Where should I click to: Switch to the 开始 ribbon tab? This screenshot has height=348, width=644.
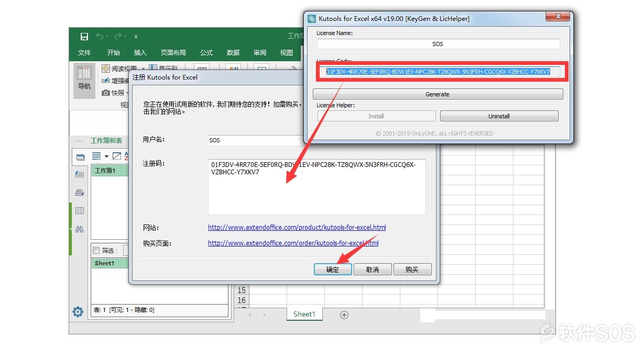pos(114,53)
